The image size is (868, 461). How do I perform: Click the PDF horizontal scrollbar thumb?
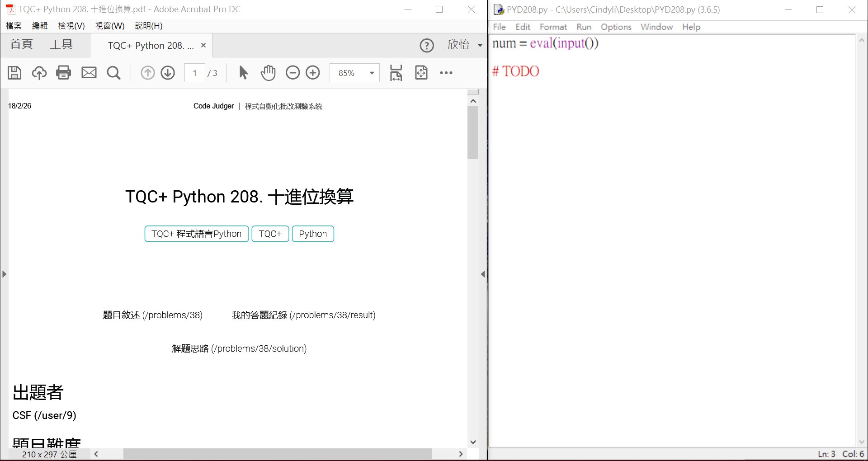(278, 454)
